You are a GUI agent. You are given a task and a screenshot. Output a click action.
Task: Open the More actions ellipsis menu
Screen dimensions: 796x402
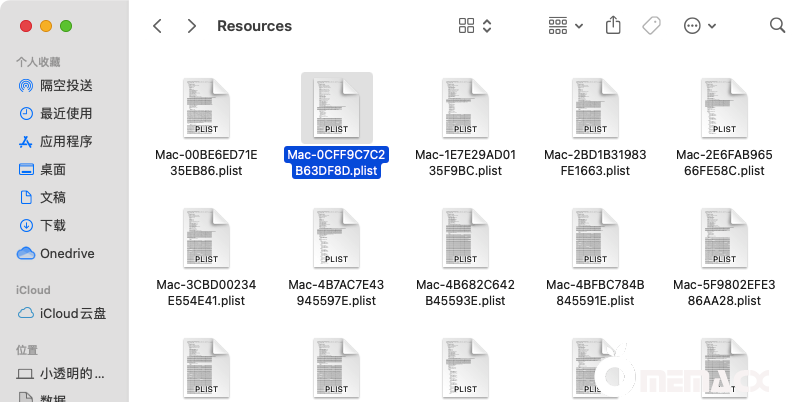click(x=700, y=26)
